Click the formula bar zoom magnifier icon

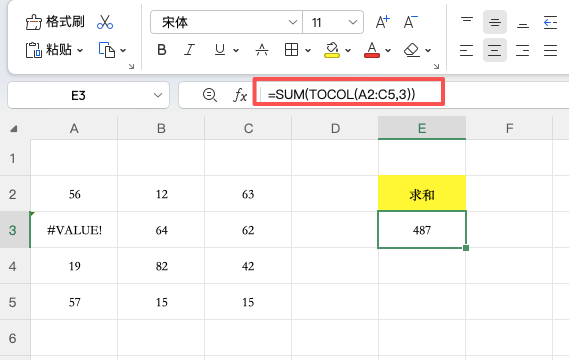point(210,95)
